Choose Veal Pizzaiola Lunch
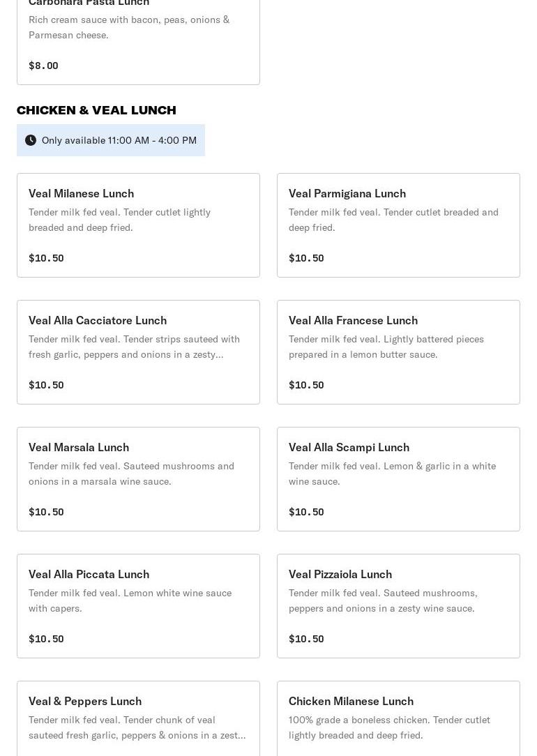 [398, 605]
